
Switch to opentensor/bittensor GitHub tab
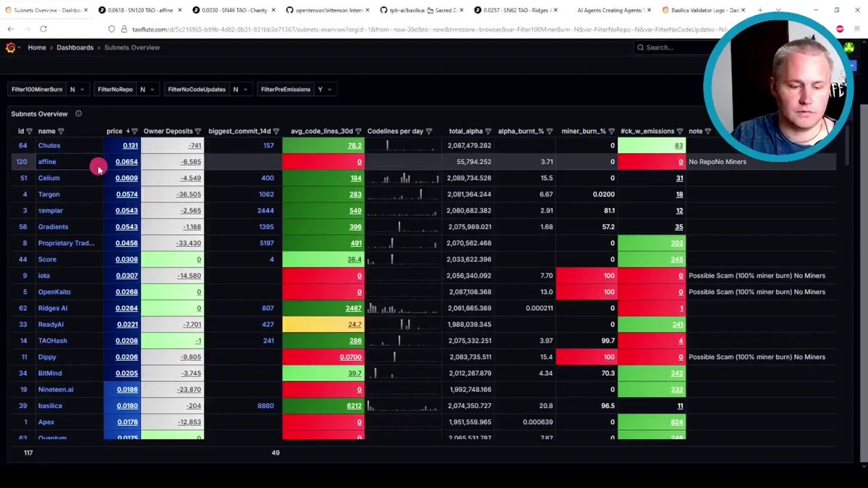328,11
